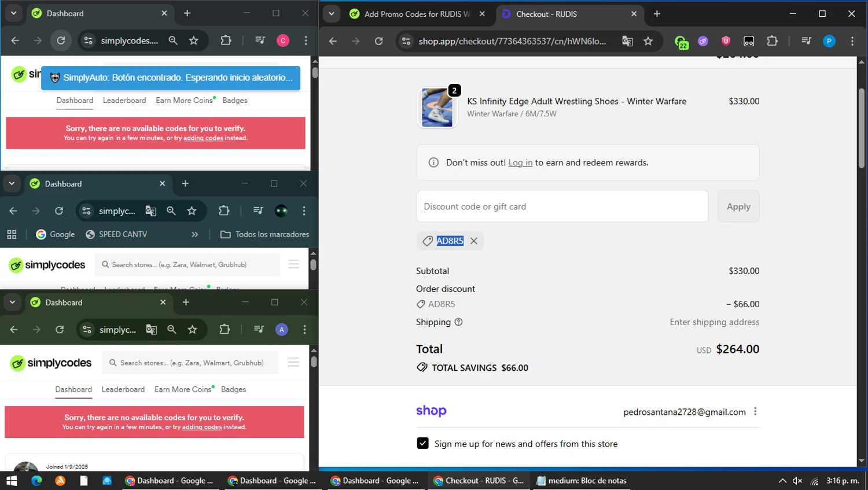The width and height of the screenshot is (868, 490).
Task: Switch to medium: Bloc de notas taskbar item
Action: click(x=582, y=481)
